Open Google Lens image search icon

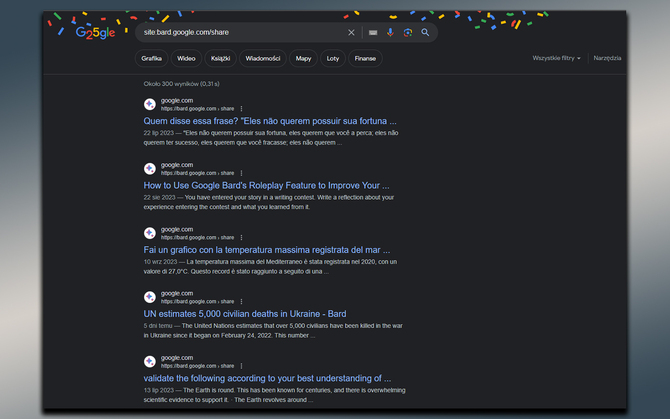[408, 32]
